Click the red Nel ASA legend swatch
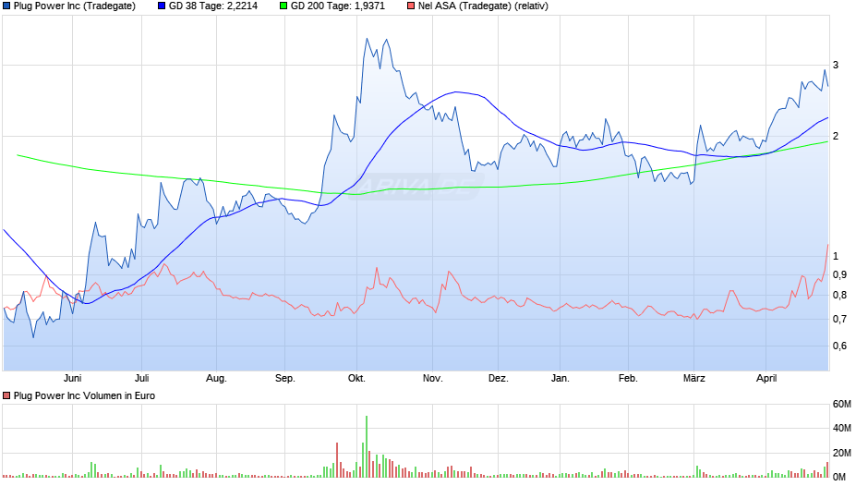 tap(411, 6)
